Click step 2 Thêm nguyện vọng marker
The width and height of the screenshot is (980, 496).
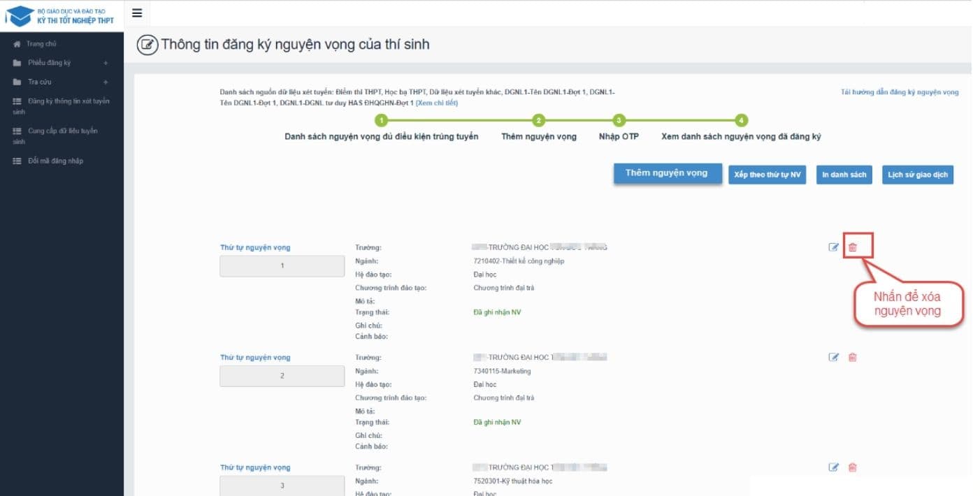(x=538, y=121)
